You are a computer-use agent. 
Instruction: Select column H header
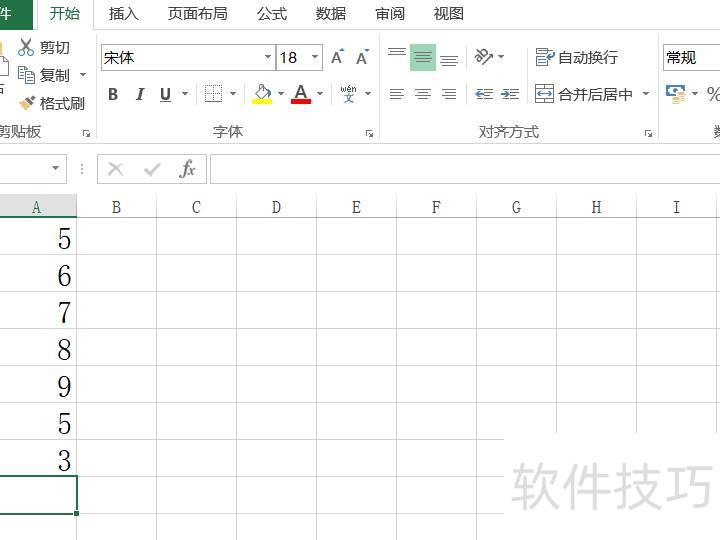point(596,207)
